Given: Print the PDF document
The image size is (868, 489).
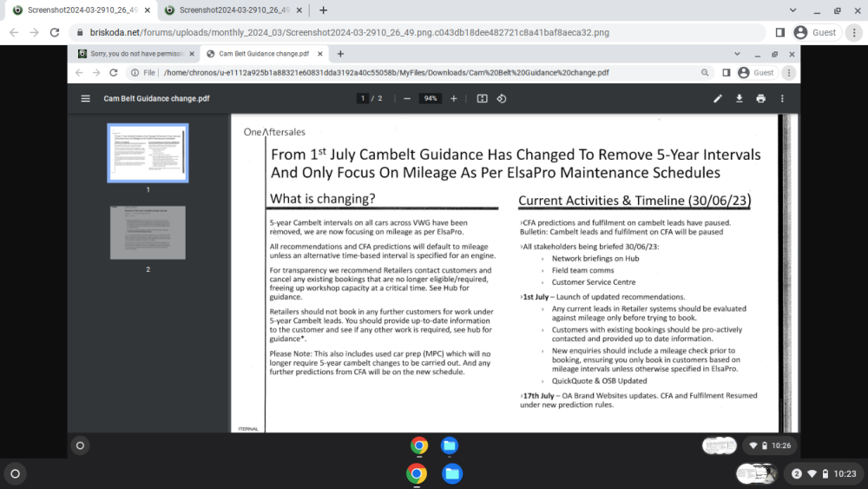Looking at the screenshot, I should pos(760,98).
